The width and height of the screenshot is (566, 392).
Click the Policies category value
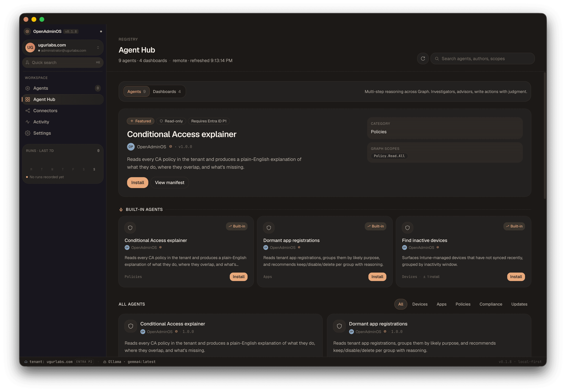[379, 132]
